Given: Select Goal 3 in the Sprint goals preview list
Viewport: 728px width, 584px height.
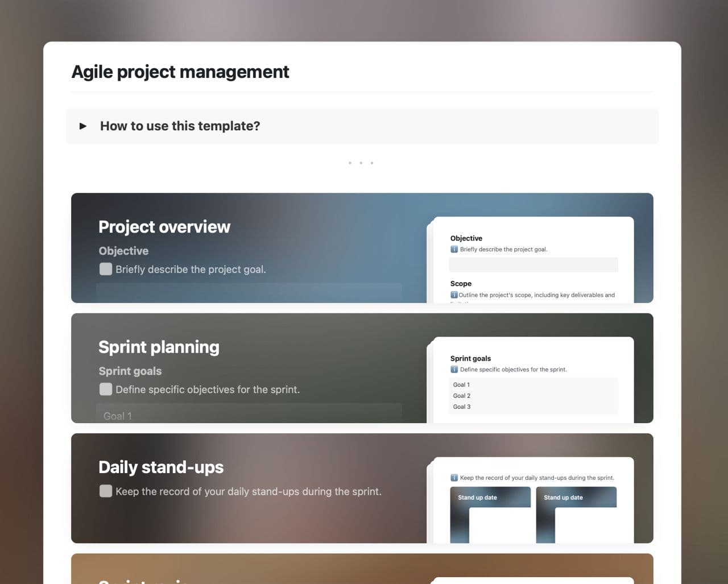Looking at the screenshot, I should point(461,407).
